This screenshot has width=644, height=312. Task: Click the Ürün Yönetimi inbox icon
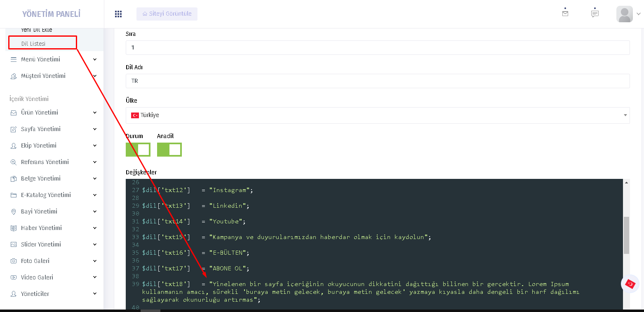coord(14,113)
